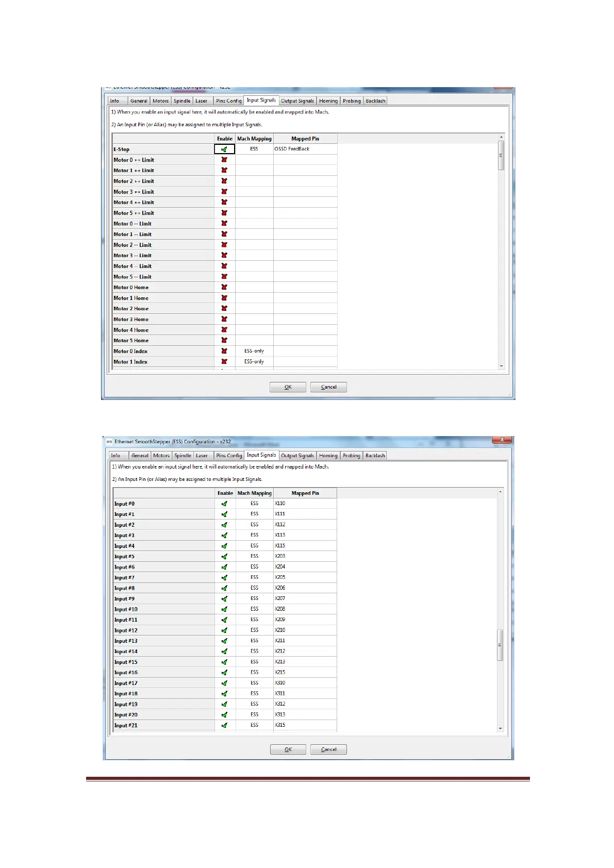Image resolution: width=614 pixels, height=868 pixels.
Task: Enable the Motor 3 -- Limit signal
Action: coord(224,255)
